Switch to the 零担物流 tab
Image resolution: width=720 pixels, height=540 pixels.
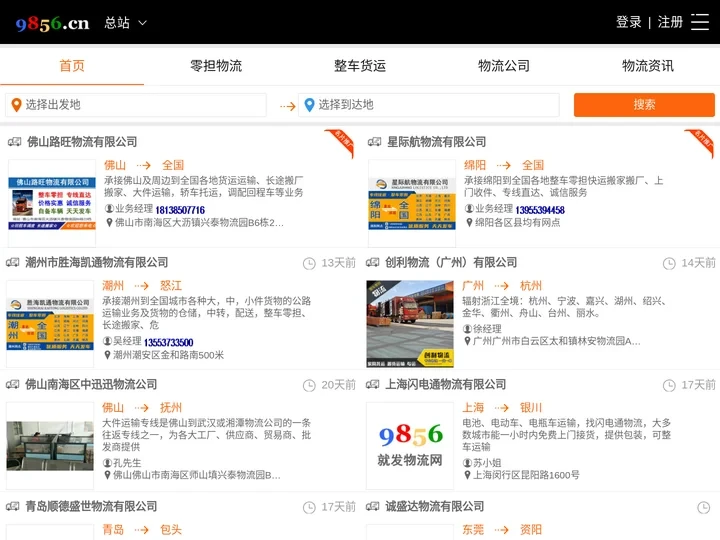tap(216, 66)
